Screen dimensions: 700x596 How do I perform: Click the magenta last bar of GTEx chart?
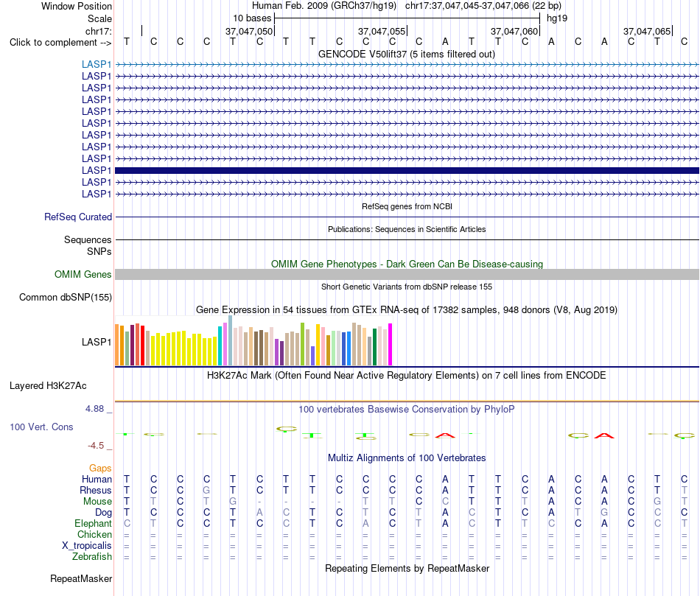[391, 344]
